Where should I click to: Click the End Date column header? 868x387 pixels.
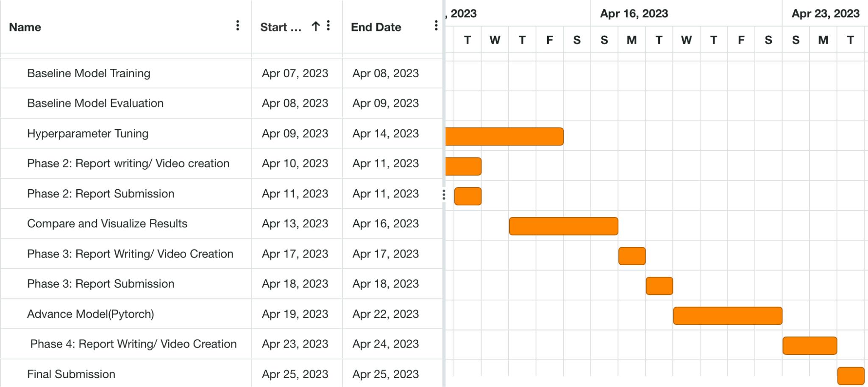point(376,27)
